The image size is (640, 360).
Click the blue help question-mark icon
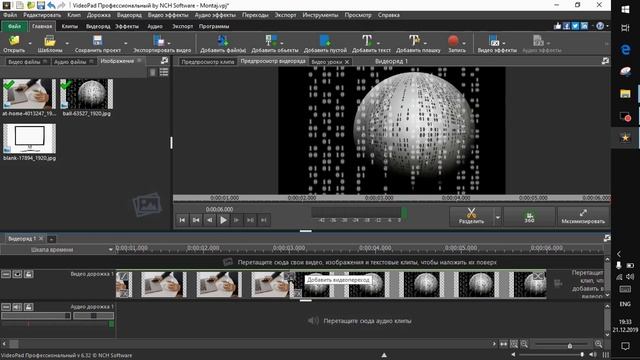(600, 26)
